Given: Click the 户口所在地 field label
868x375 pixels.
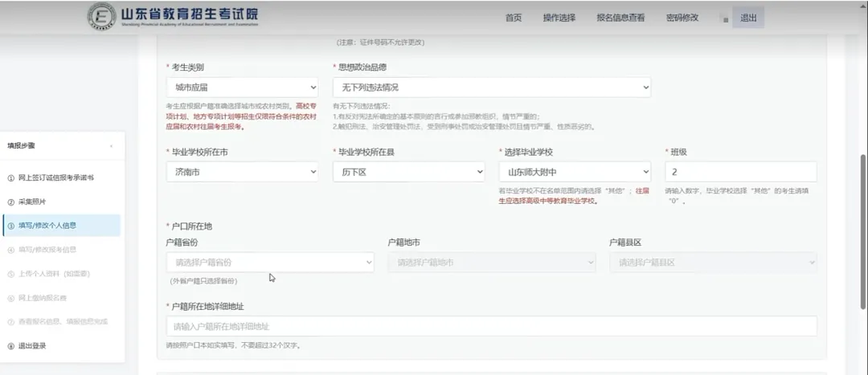Looking at the screenshot, I should (x=191, y=226).
